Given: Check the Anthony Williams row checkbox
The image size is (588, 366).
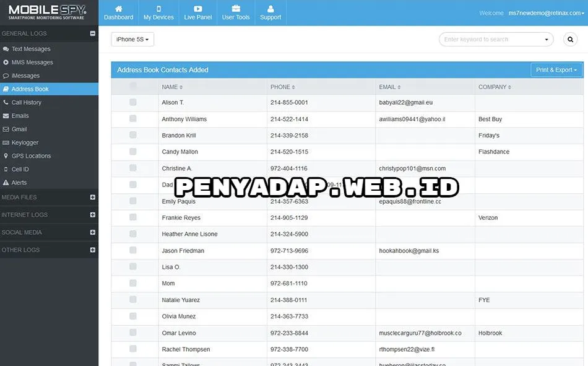Looking at the screenshot, I should (132, 119).
